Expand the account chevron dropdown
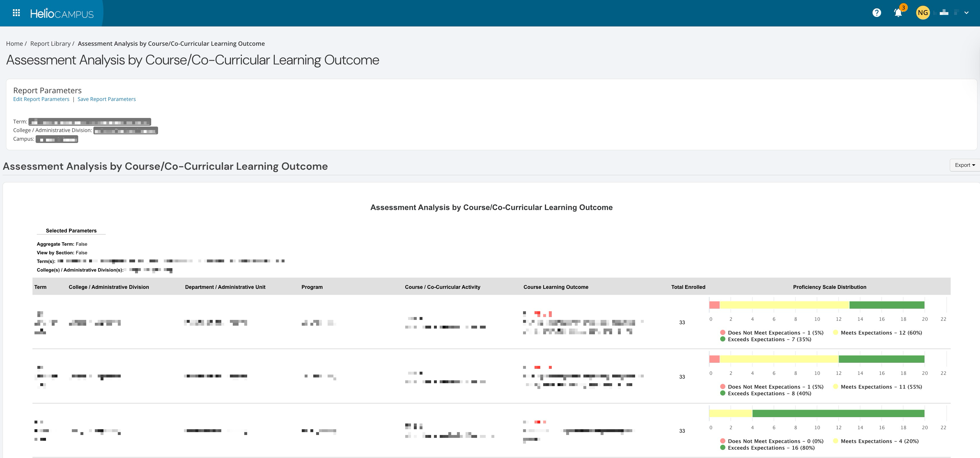 click(x=966, y=13)
